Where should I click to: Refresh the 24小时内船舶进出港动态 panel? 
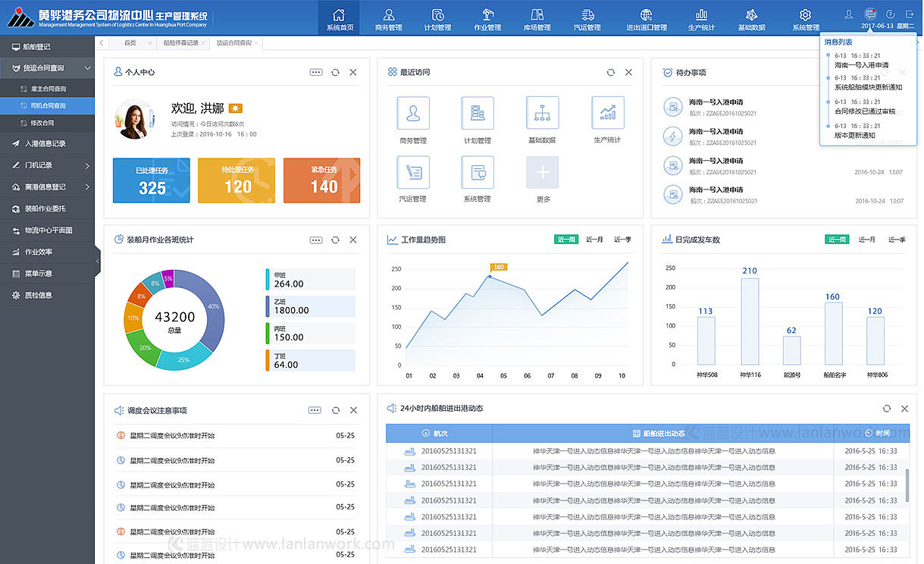tap(886, 409)
